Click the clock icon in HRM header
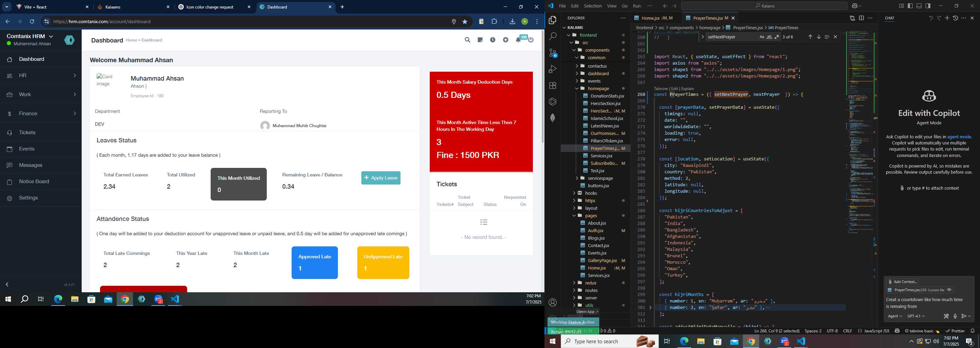This screenshot has height=348, width=980. [493, 40]
